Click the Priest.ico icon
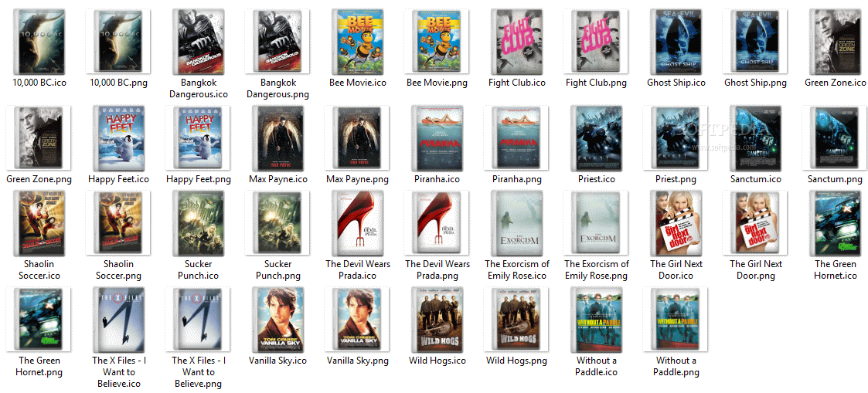Screen dimensions: 868x393 tap(596, 138)
